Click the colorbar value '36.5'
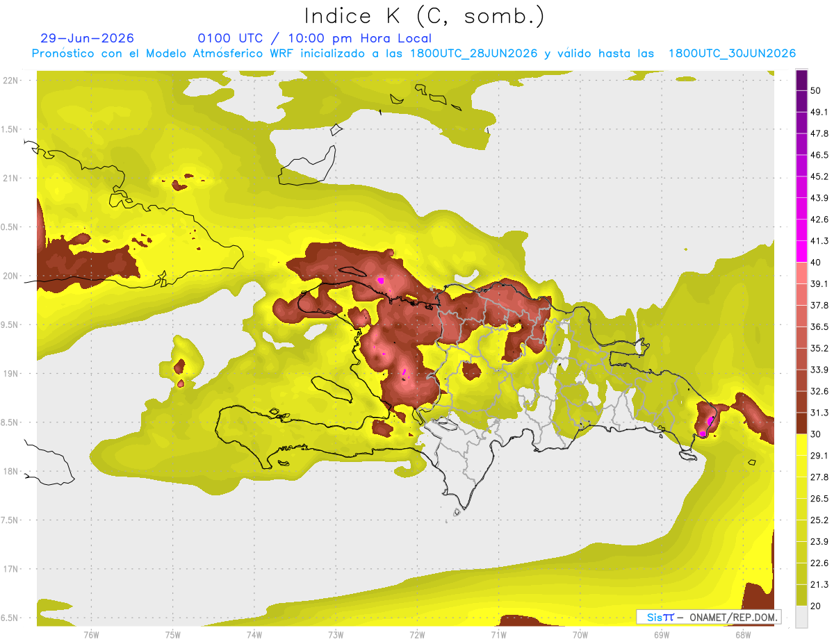The height and width of the screenshot is (644, 834). (820, 327)
